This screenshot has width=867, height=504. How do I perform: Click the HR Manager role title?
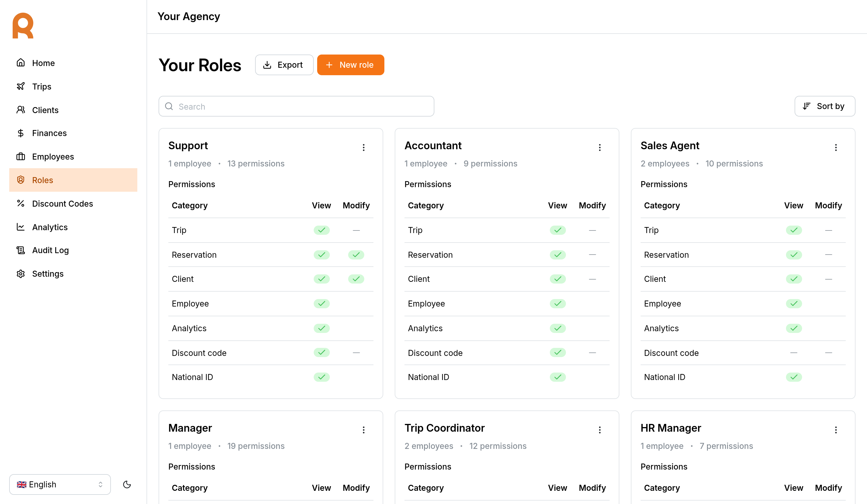click(x=671, y=428)
